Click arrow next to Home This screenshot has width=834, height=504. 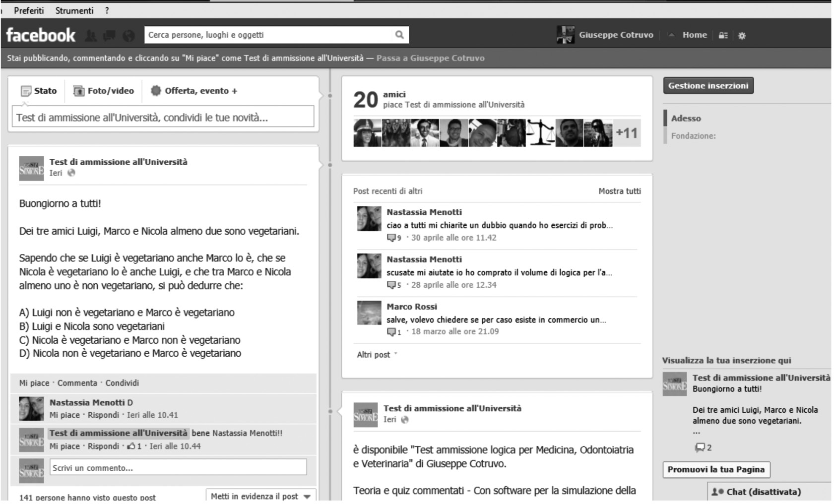point(671,35)
